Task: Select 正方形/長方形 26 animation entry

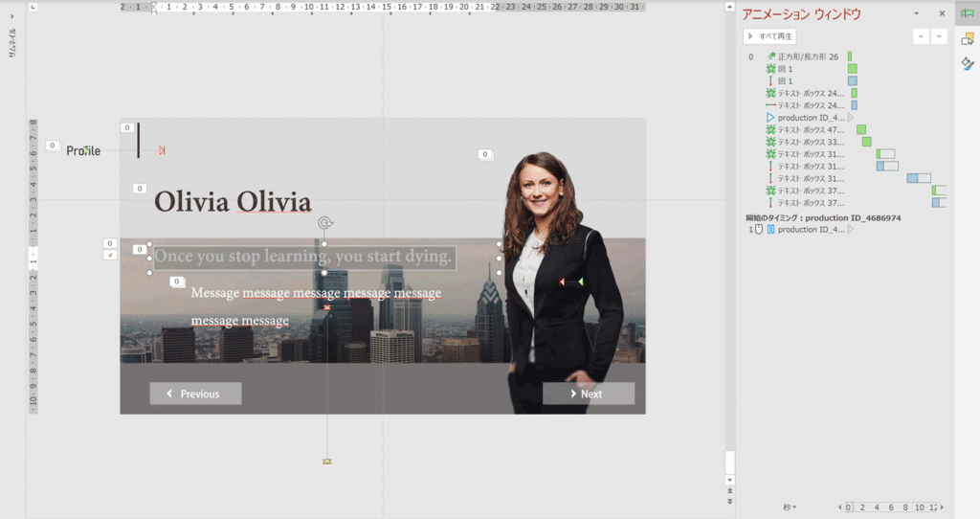Action: click(x=807, y=56)
